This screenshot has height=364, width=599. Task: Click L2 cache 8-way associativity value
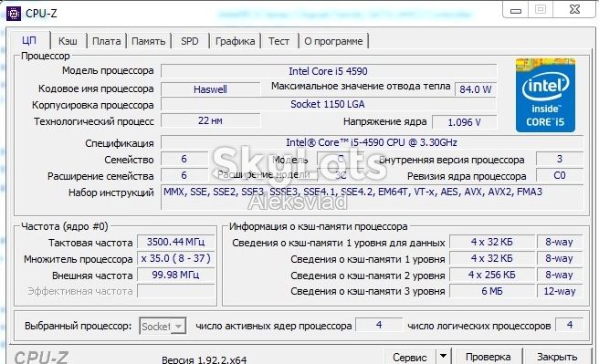click(x=559, y=275)
